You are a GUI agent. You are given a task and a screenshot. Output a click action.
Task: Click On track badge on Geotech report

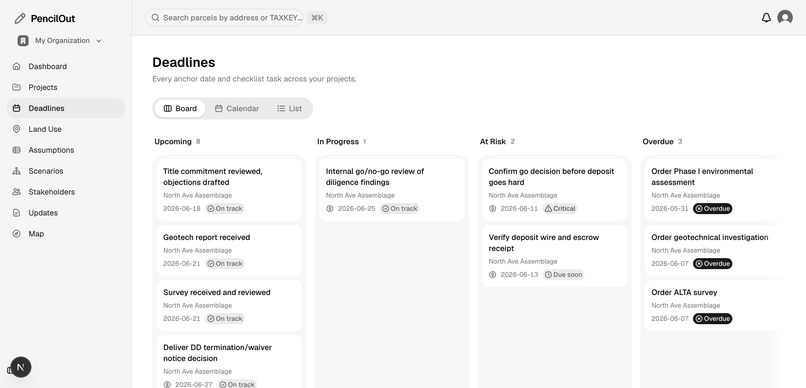(225, 264)
